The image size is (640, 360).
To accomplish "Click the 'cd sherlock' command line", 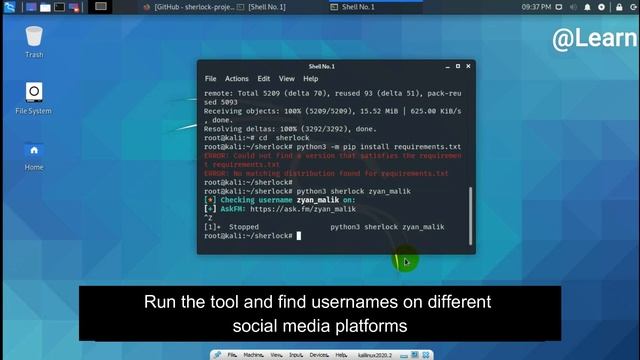I will [x=257, y=138].
